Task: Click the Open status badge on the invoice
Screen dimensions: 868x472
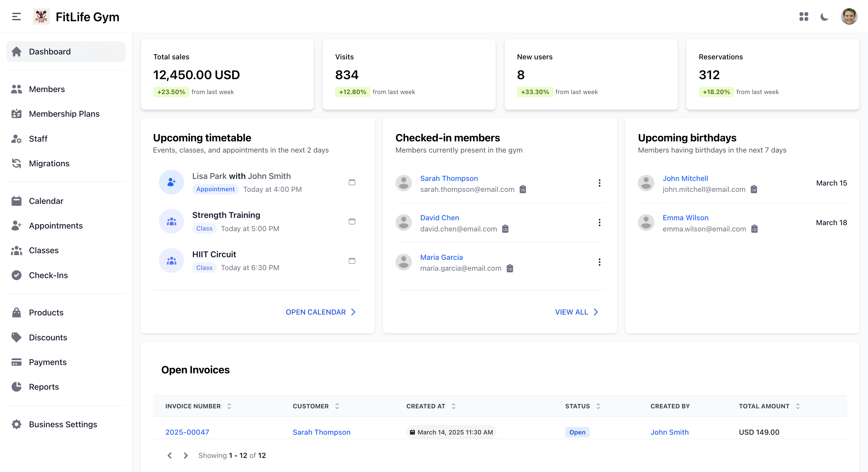Action: coord(577,432)
